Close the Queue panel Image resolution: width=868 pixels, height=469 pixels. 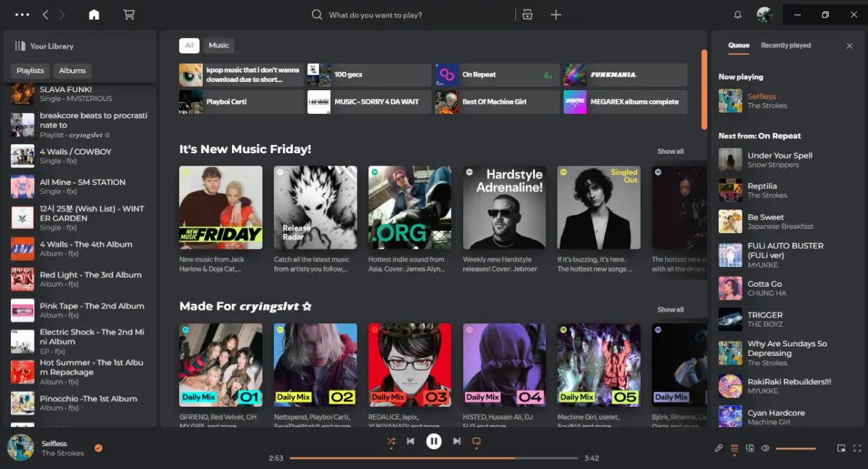tap(850, 46)
